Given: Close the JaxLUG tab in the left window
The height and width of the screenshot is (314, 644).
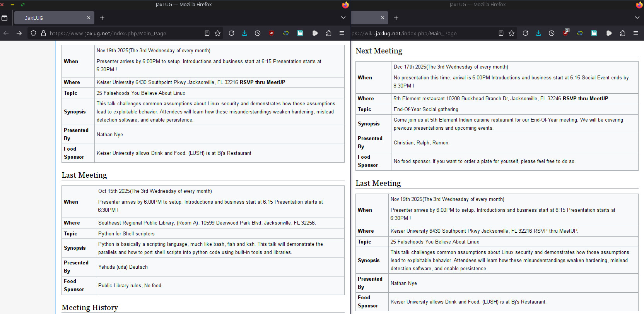Looking at the screenshot, I should tap(89, 18).
